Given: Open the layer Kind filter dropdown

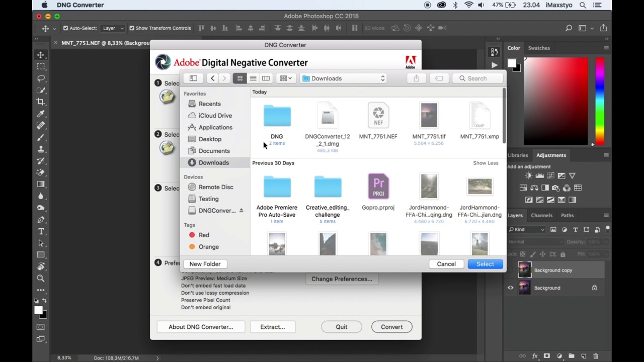Looking at the screenshot, I should tap(526, 230).
